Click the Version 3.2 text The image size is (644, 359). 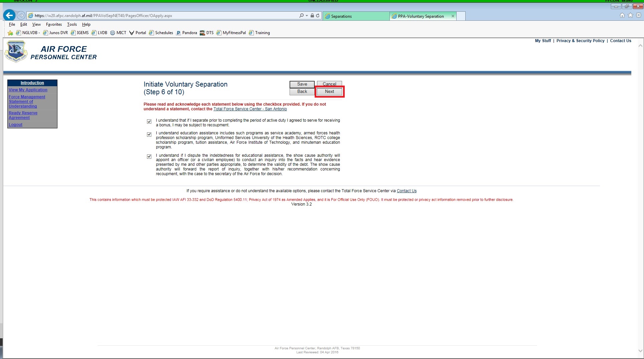click(301, 204)
